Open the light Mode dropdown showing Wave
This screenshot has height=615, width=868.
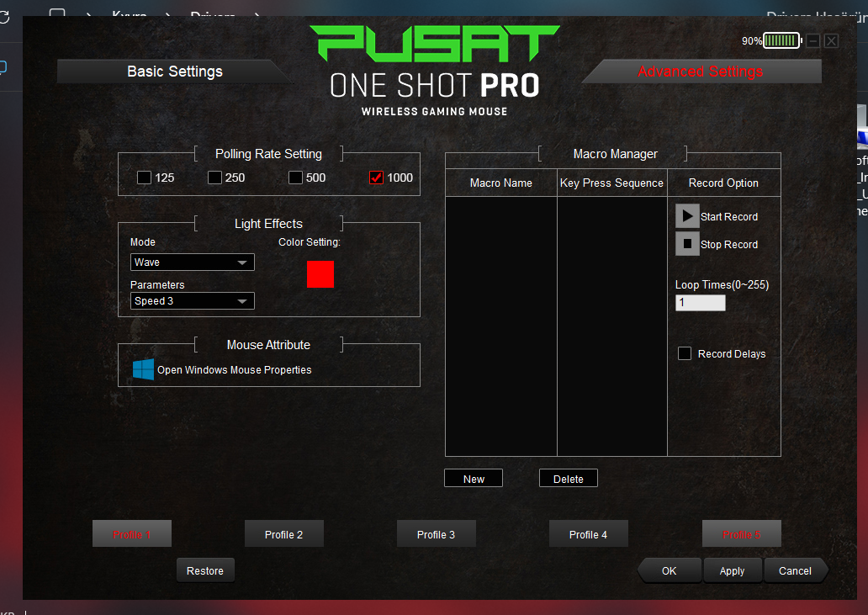[x=192, y=262]
